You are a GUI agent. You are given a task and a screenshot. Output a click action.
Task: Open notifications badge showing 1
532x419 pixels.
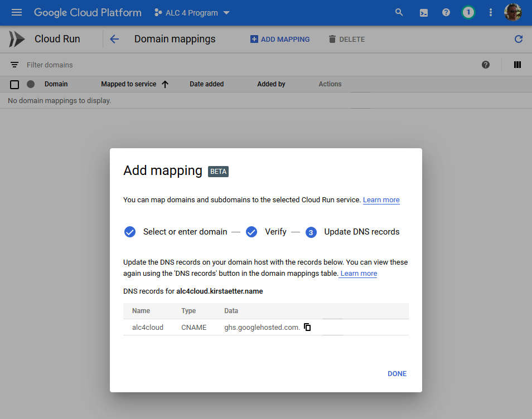[x=468, y=13]
